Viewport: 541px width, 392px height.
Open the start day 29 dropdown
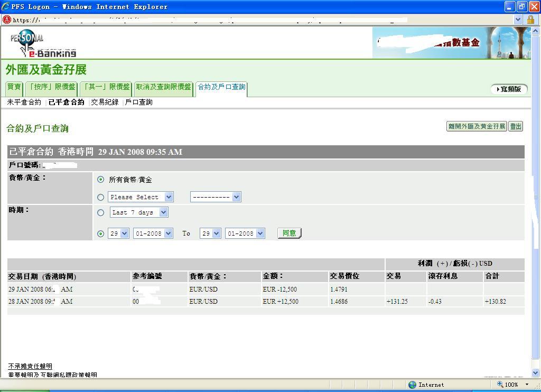point(119,234)
